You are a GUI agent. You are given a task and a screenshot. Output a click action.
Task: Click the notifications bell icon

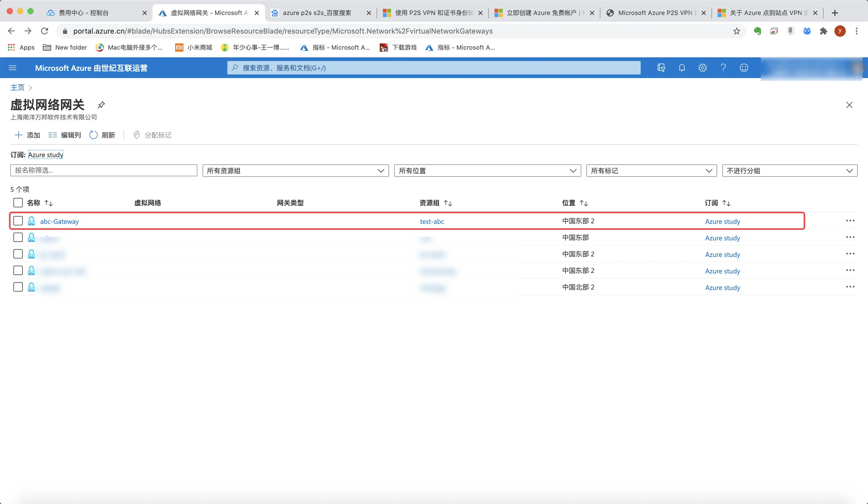pos(682,68)
